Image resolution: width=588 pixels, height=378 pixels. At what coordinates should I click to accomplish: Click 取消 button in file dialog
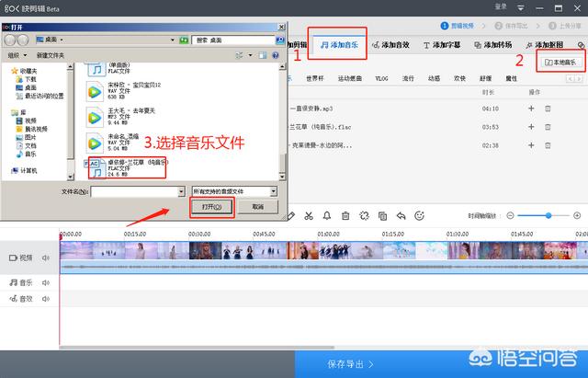(x=258, y=207)
